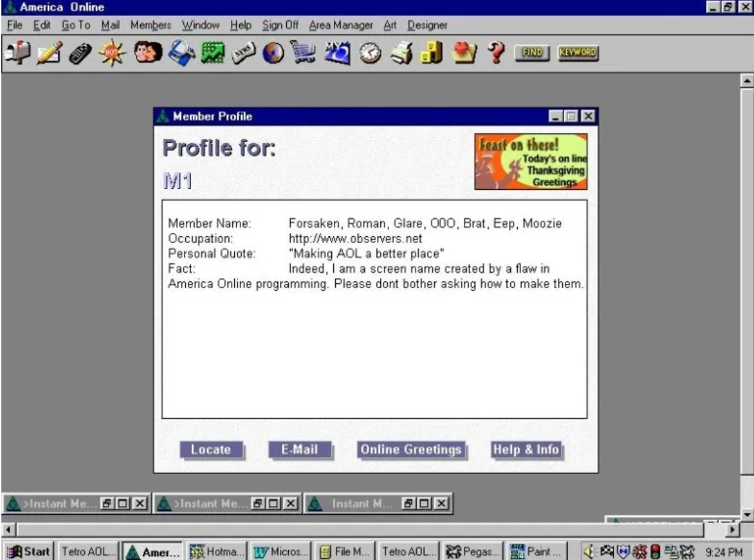This screenshot has height=560, width=754.
Task: Click the speaker volume tray icon
Action: tap(588, 551)
